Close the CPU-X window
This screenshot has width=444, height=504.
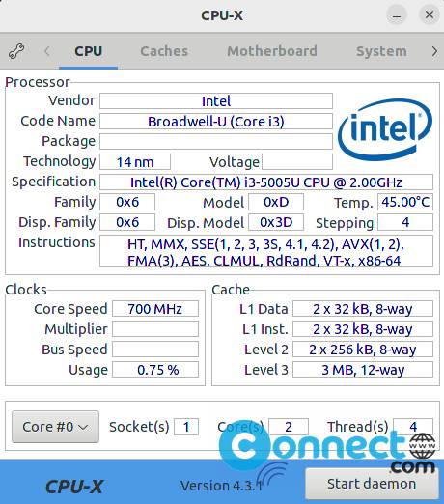coord(430,14)
